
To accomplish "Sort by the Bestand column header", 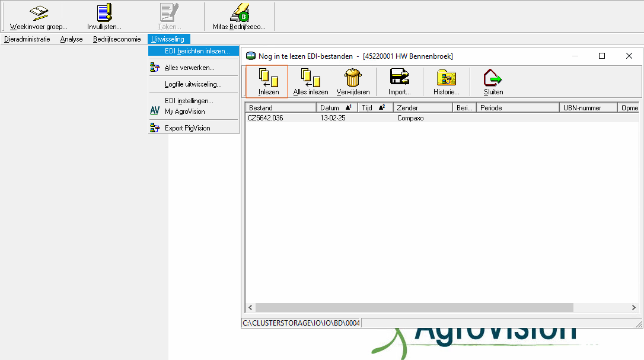I will pyautogui.click(x=281, y=108).
